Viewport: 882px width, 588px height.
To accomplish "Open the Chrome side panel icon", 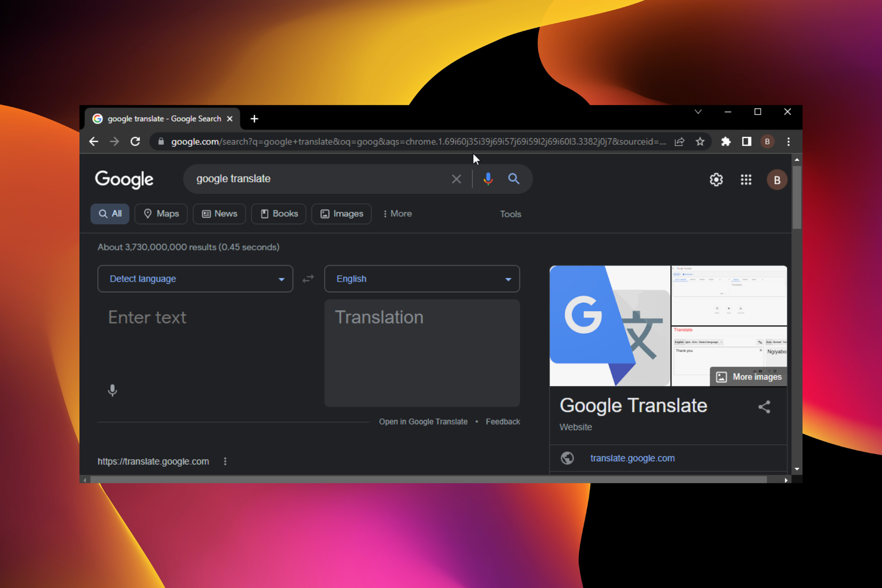I will [x=746, y=141].
